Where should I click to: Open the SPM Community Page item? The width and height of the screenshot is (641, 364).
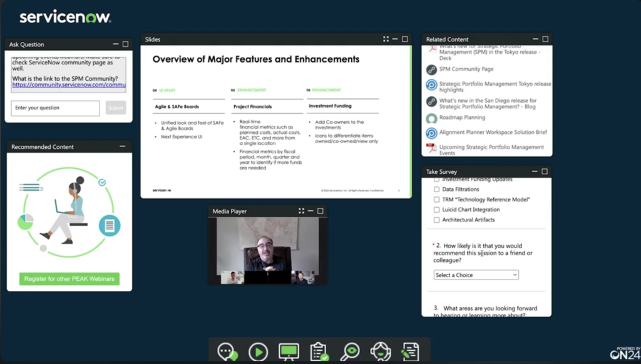[x=466, y=69]
